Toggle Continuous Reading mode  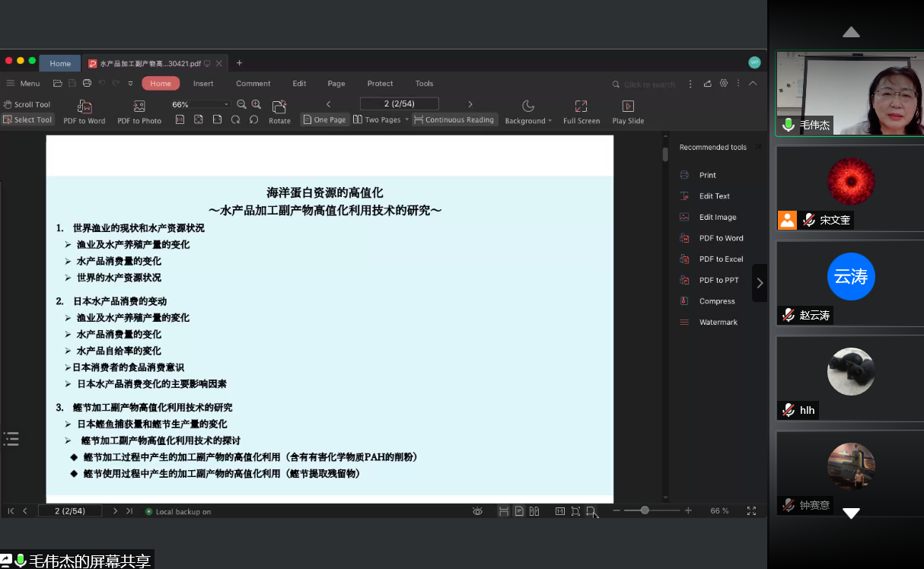454,120
